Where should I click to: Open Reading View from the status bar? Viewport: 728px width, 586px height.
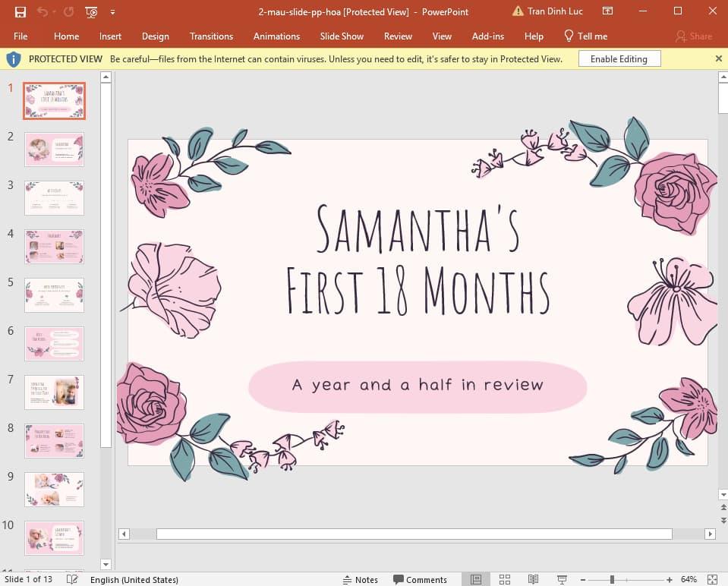(x=531, y=579)
